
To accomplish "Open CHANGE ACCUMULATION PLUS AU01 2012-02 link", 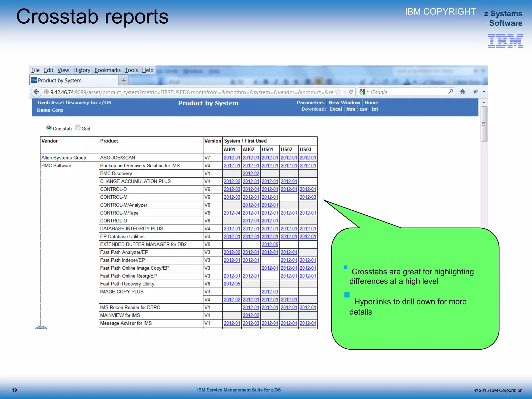I will 232,181.
